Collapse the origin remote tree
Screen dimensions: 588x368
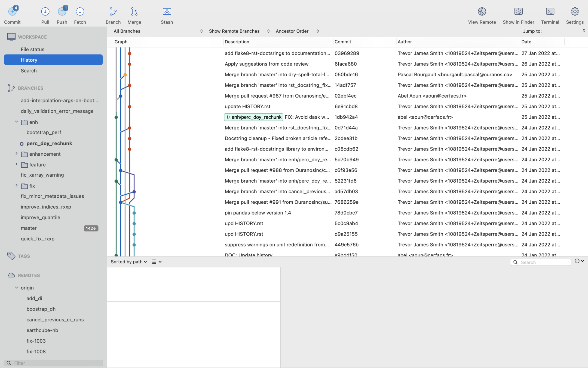tap(16, 288)
